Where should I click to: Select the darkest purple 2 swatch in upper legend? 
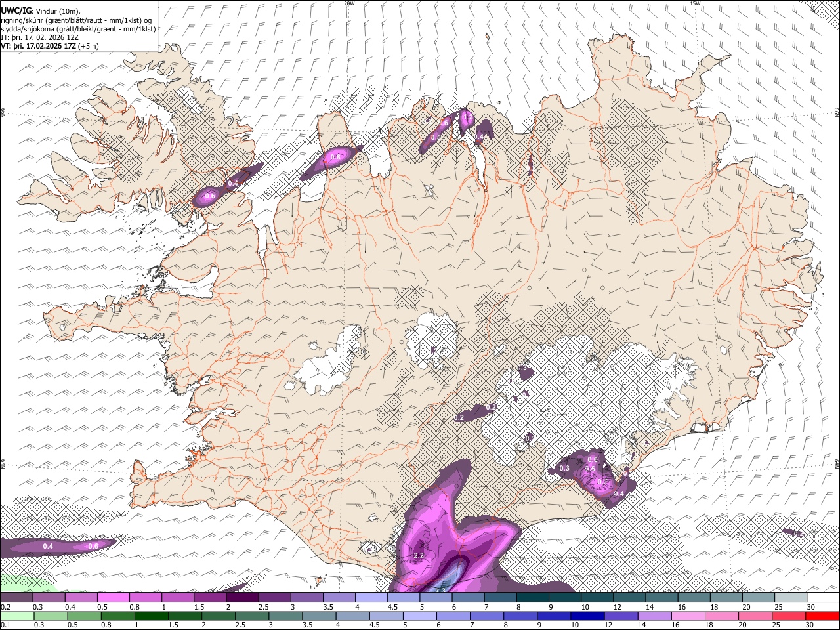click(x=242, y=597)
